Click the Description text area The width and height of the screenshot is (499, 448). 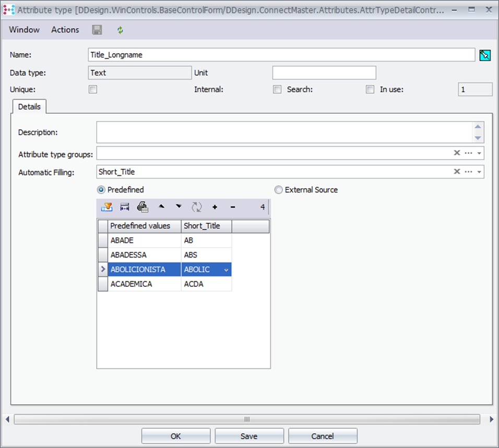tap(284, 132)
